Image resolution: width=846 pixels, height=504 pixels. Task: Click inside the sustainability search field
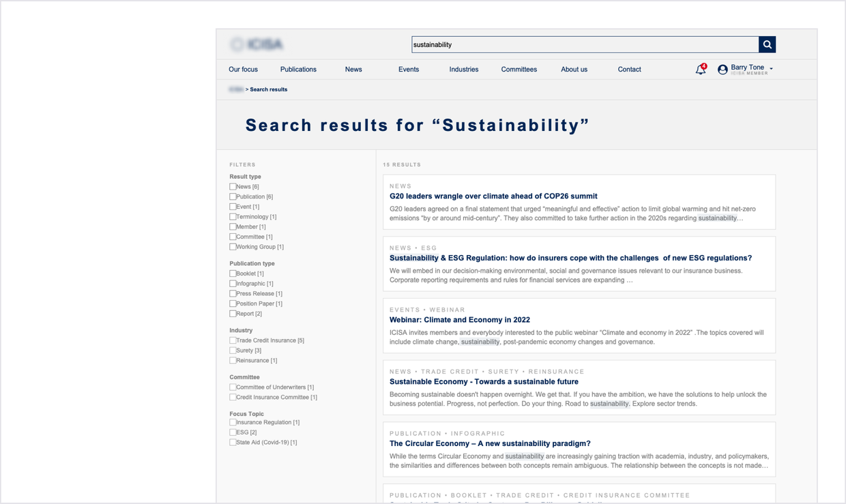pos(585,44)
